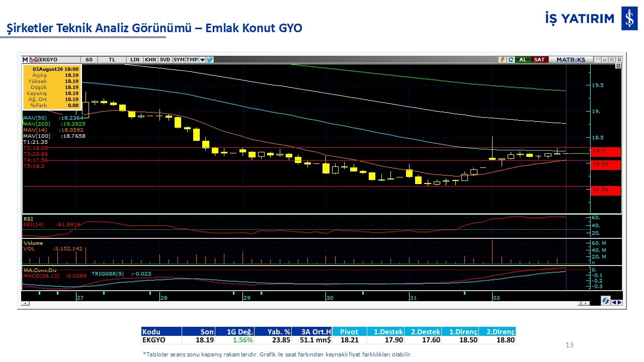Click the AL buy button
The height and width of the screenshot is (362, 644).
point(523,59)
